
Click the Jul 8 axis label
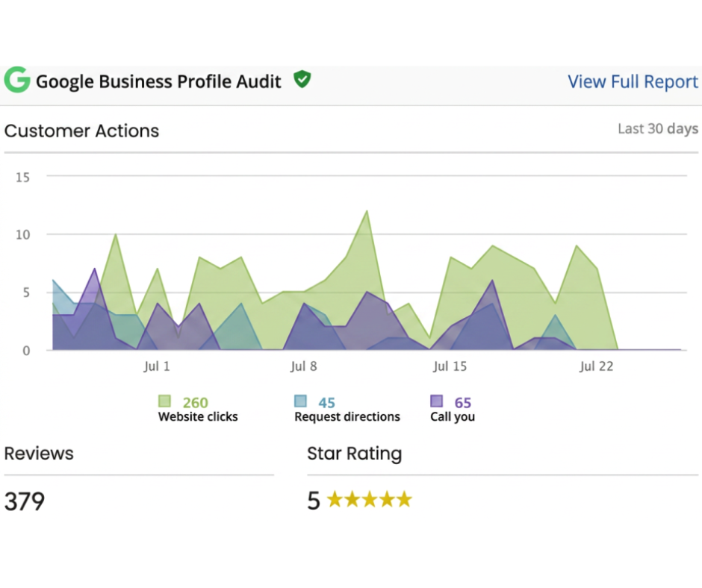(x=303, y=366)
